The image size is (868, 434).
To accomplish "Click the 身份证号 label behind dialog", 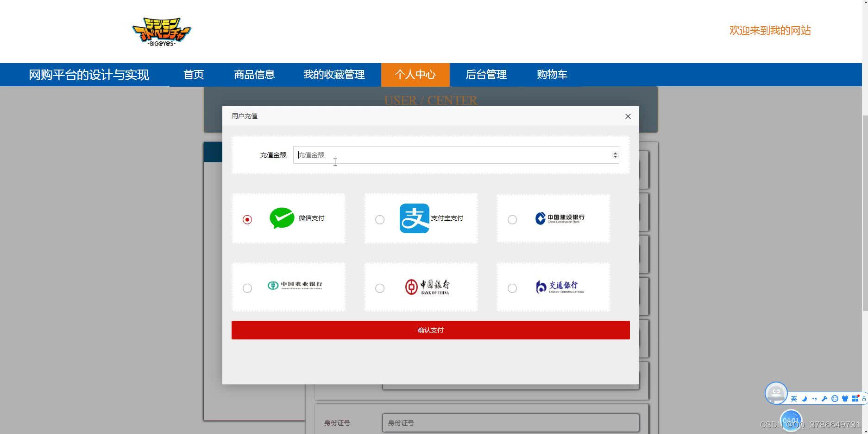I will click(x=337, y=423).
